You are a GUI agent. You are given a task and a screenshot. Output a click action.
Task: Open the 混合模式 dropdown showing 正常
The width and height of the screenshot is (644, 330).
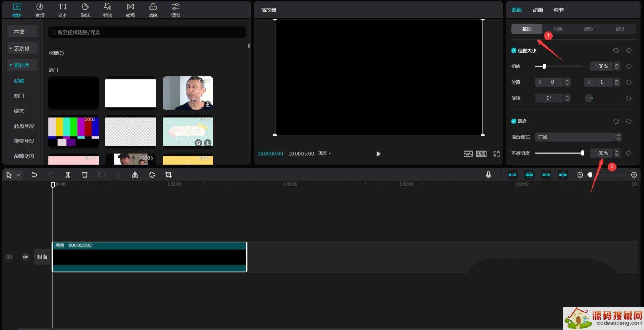coord(578,137)
